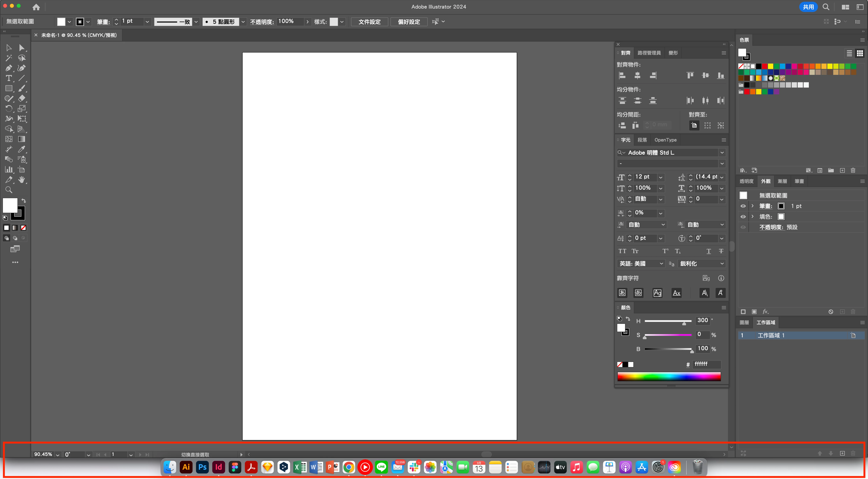868x479 pixels.
Task: Choose the Magic Wand tool
Action: click(8, 58)
